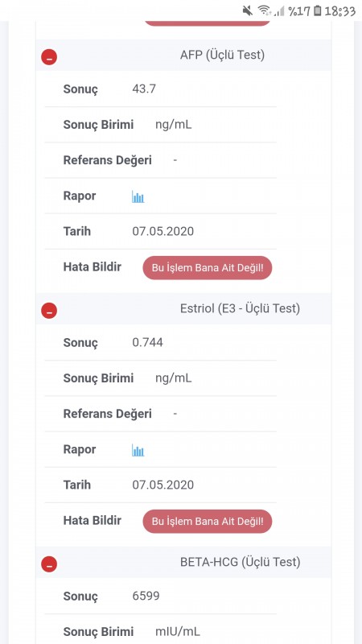
Task: Collapse the AFP (Üçlü Test) section
Action: [x=49, y=57]
